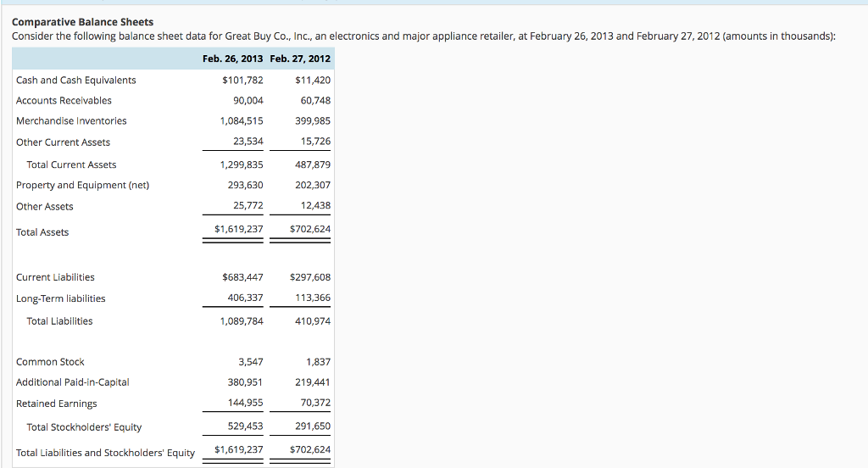Click the Current Liabilities 2013 value $683,447
The height and width of the screenshot is (468, 868).
click(242, 277)
